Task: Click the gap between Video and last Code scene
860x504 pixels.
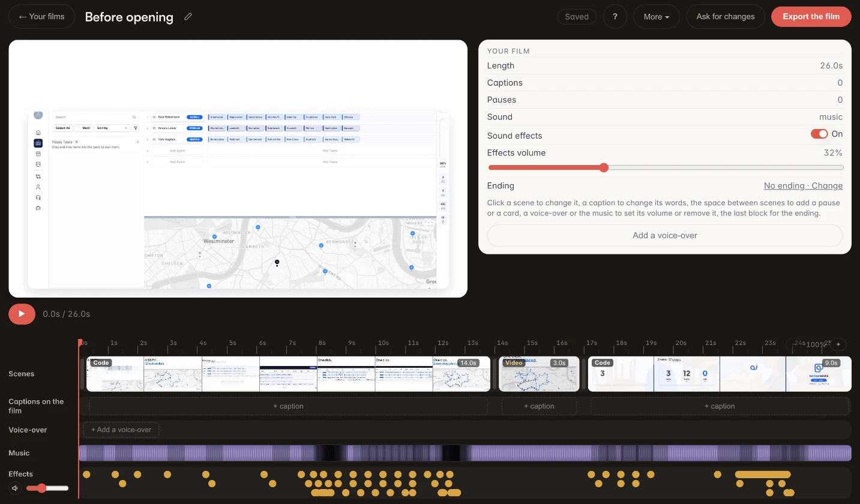Action: pyautogui.click(x=584, y=374)
